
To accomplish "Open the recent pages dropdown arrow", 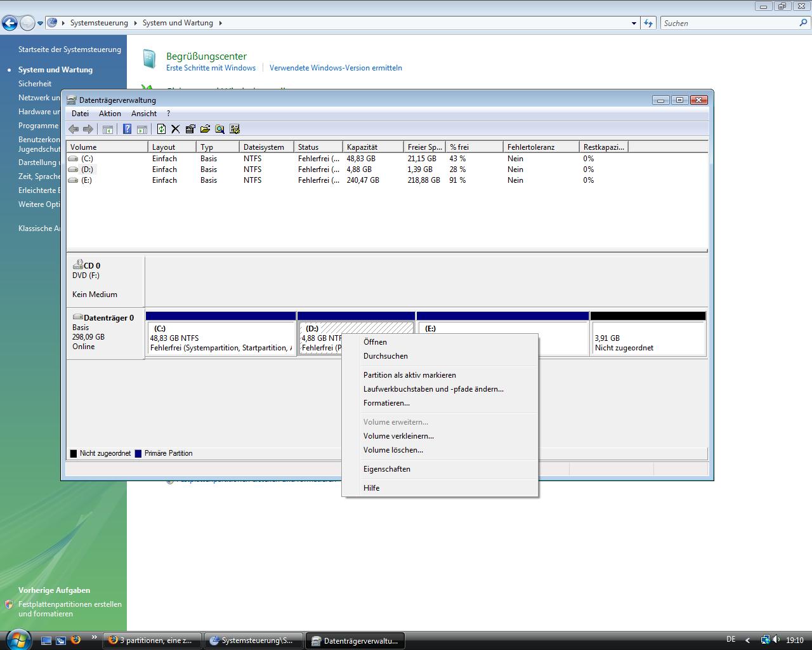I will tap(40, 23).
